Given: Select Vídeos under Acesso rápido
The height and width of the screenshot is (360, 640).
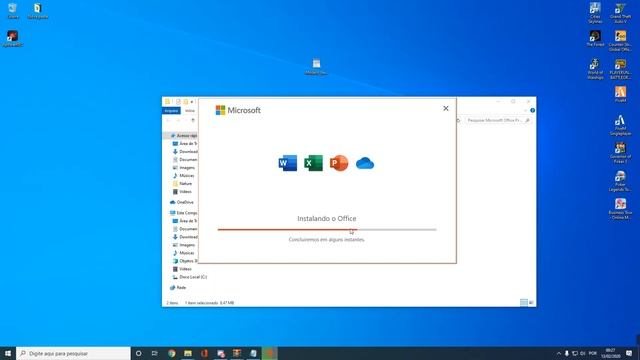Looking at the screenshot, I should click(x=182, y=191).
